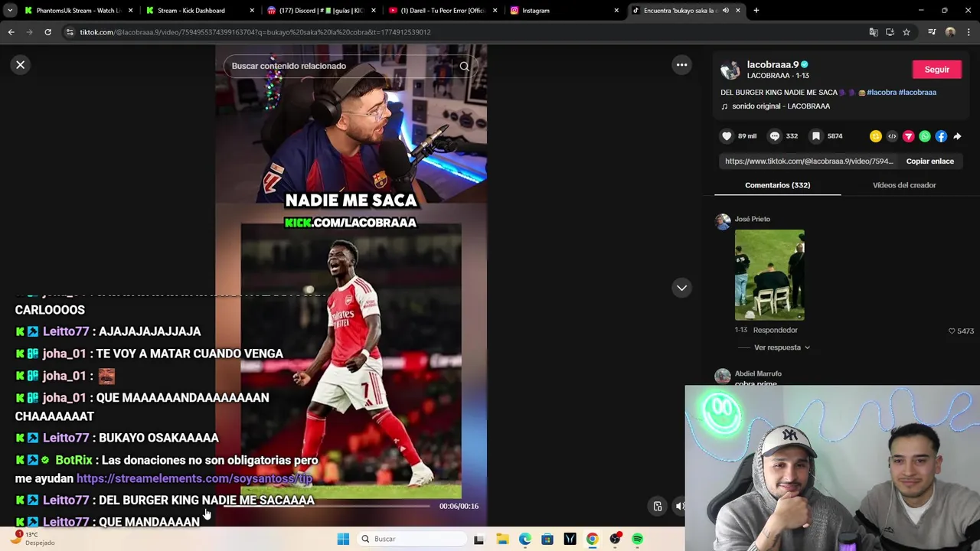Open the #lacobra hashtag

pyautogui.click(x=881, y=93)
